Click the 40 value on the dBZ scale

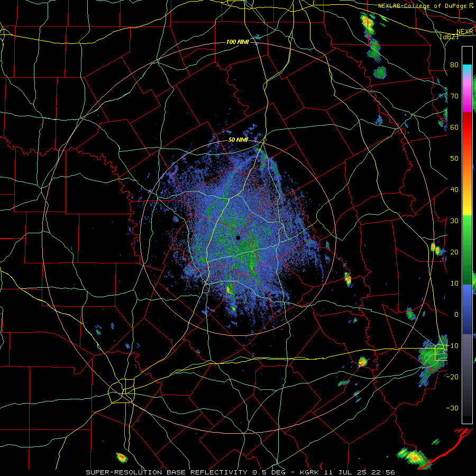(454, 190)
